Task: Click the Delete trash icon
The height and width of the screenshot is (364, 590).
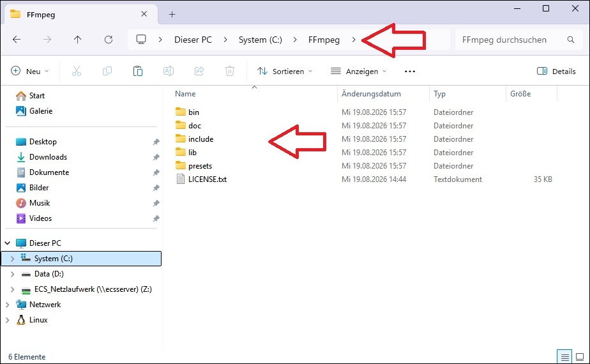Action: click(x=230, y=71)
